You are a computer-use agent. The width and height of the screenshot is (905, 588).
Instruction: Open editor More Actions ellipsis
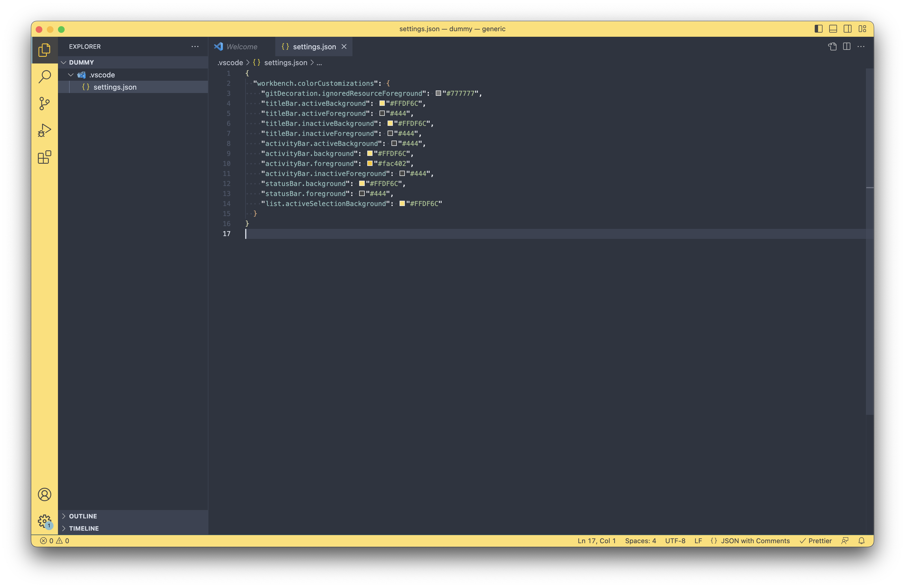[x=861, y=46]
